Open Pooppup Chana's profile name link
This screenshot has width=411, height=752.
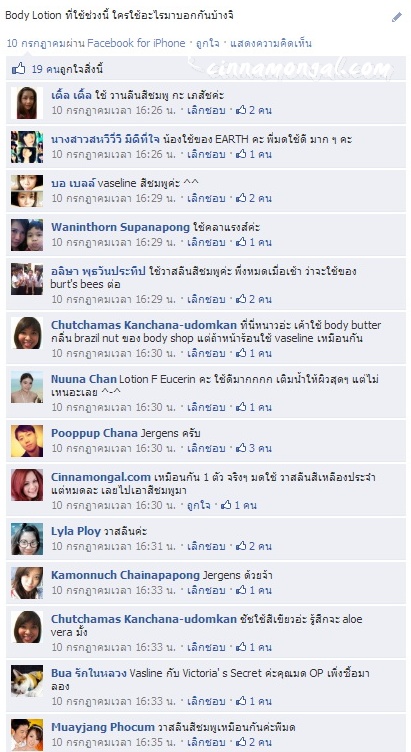(94, 433)
